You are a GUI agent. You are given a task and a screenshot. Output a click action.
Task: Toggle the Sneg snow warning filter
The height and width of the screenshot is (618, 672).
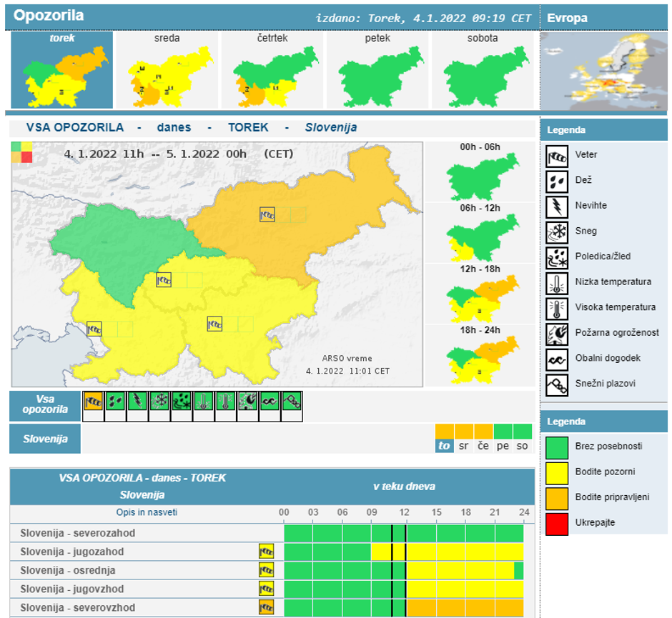click(159, 403)
